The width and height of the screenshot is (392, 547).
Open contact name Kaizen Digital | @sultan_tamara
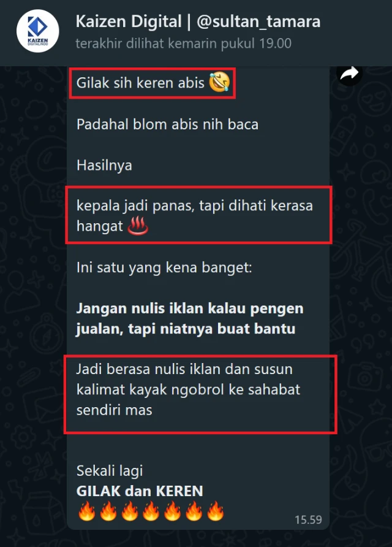coord(198,21)
